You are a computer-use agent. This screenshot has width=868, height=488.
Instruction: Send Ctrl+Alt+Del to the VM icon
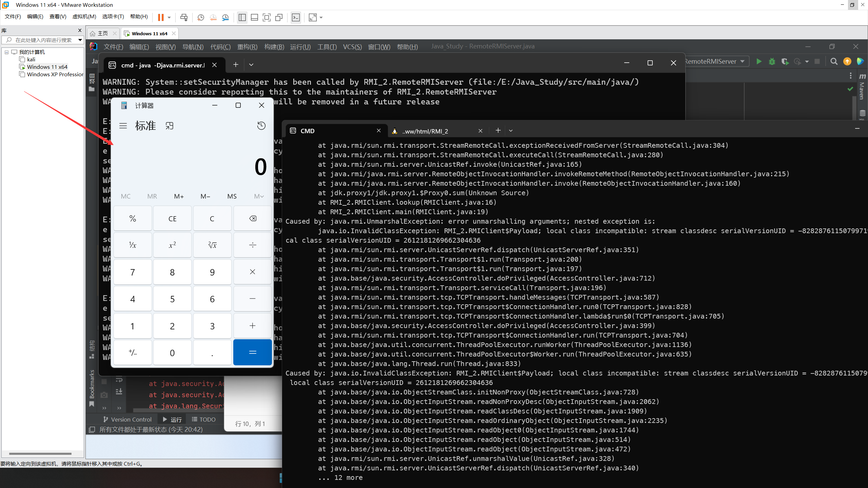coord(184,17)
